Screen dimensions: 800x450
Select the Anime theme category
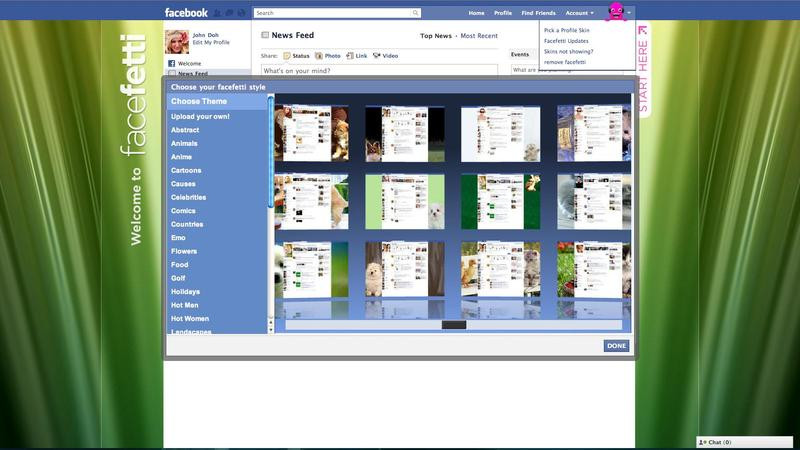(x=181, y=157)
